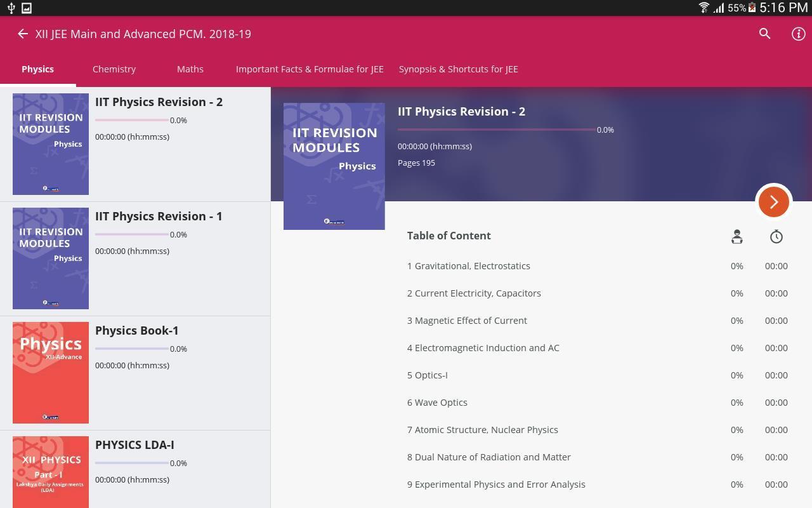This screenshot has width=812, height=508.
Task: Click IIT Physics Revision - 2 title in detail header
Action: pos(461,112)
